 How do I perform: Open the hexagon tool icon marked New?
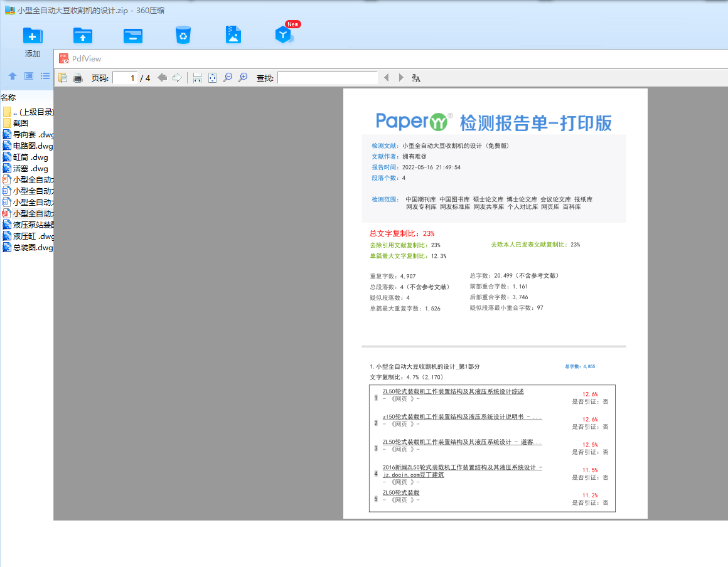(284, 34)
